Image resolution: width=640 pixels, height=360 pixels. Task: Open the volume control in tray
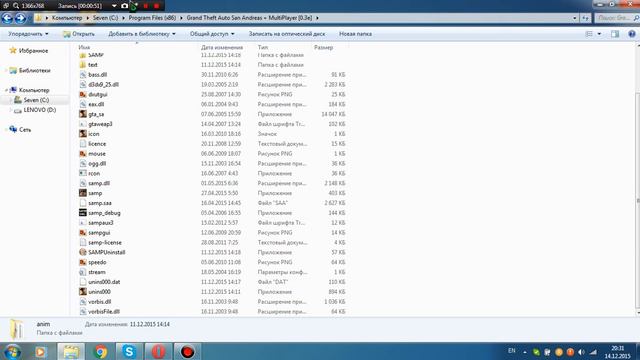coord(581,352)
